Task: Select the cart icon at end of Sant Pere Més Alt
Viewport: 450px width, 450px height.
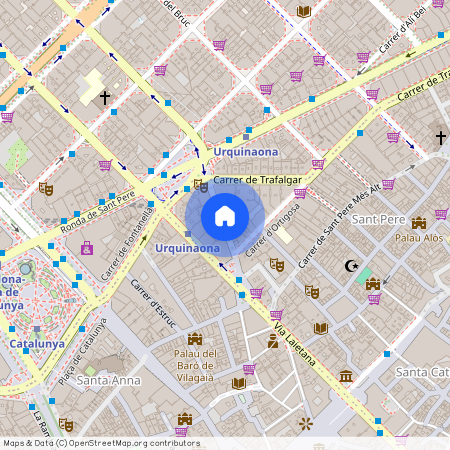Action: click(x=389, y=184)
